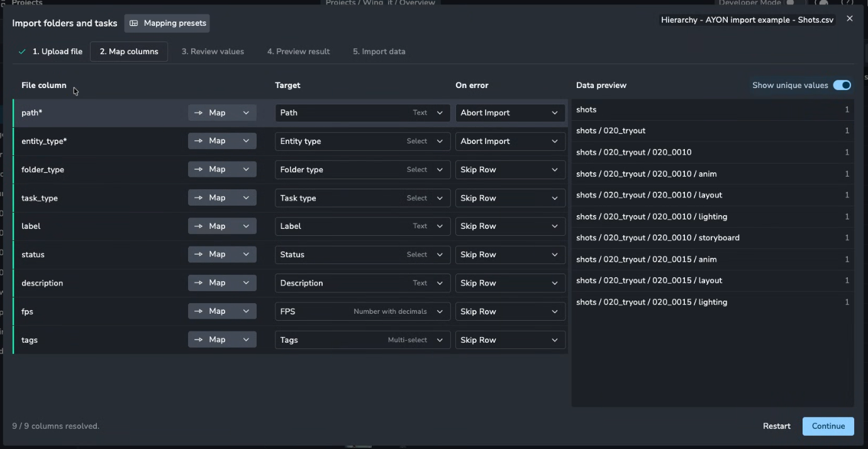The height and width of the screenshot is (449, 868).
Task: Open the Map action dropdown for path
Action: (x=222, y=113)
